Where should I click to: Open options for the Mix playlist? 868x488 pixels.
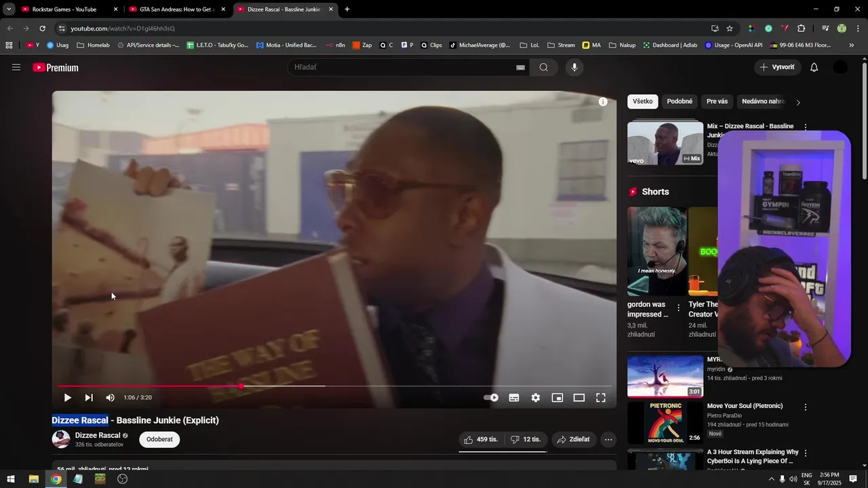click(x=806, y=127)
